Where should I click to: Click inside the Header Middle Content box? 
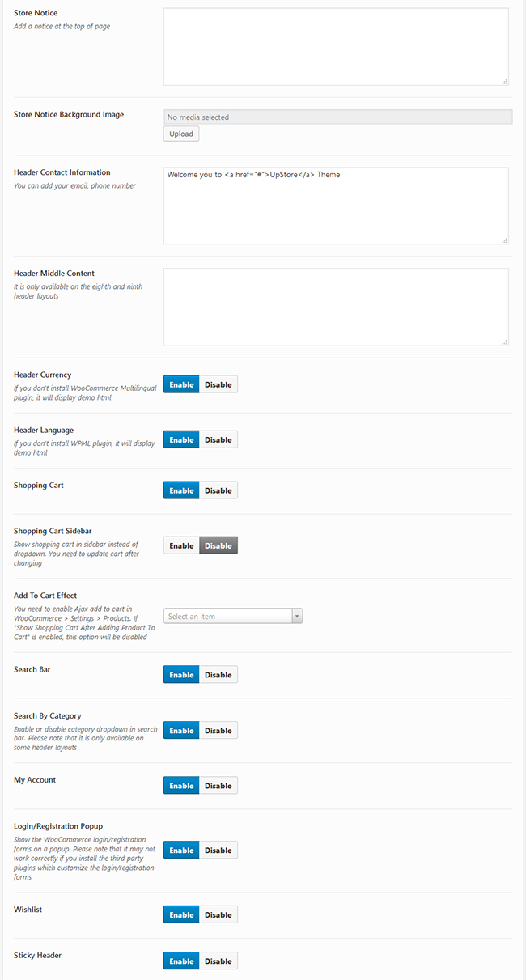[336, 307]
